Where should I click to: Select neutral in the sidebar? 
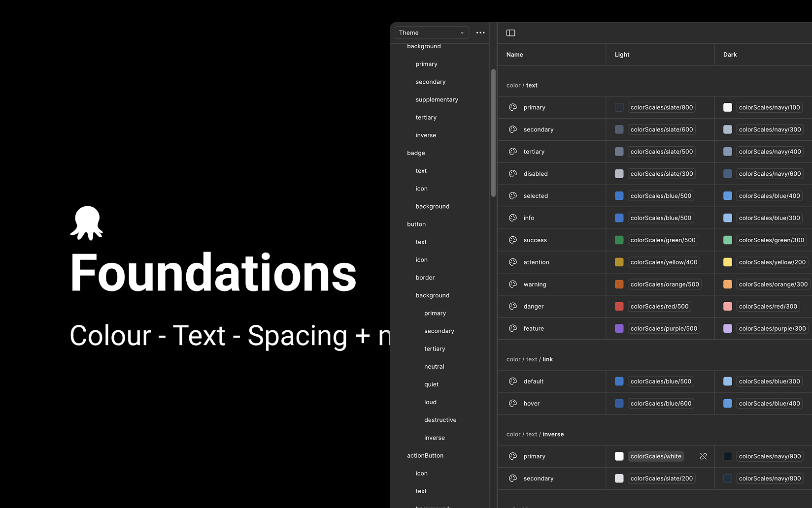[434, 367]
